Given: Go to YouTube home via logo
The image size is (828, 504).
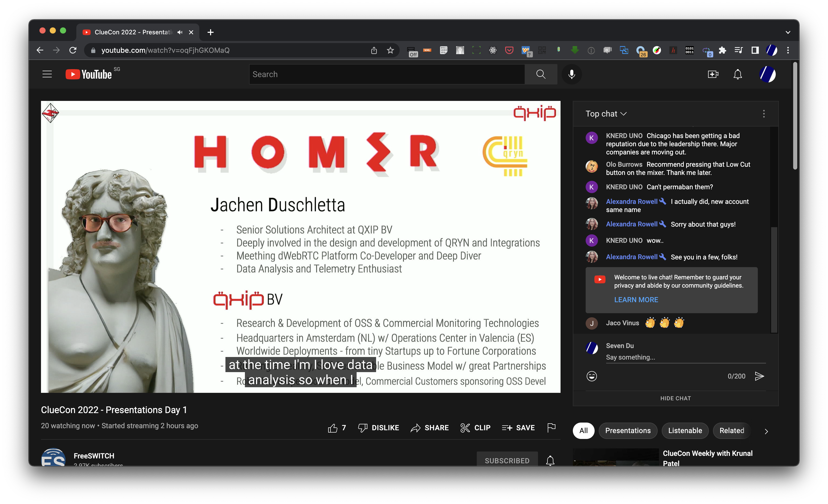Looking at the screenshot, I should 89,74.
